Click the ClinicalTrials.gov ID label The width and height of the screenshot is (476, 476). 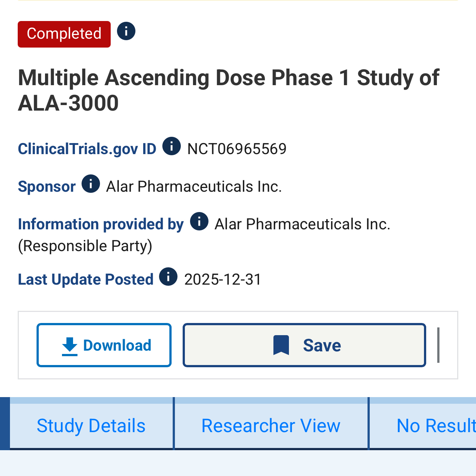point(87,149)
